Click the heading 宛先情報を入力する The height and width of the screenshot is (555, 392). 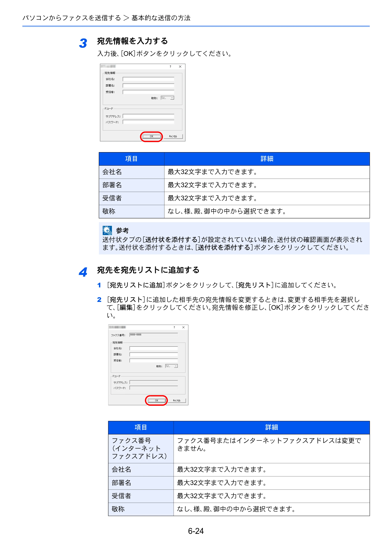click(132, 41)
